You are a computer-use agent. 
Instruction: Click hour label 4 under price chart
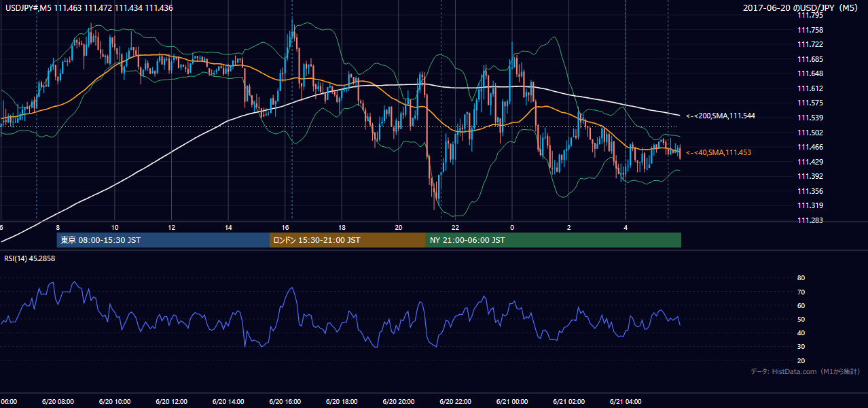coord(625,227)
